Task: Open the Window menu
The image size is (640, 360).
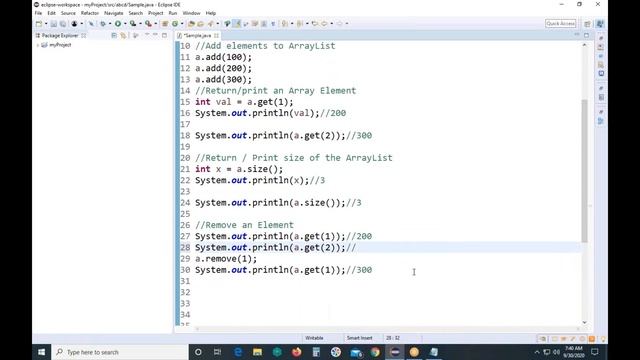Action: point(191,13)
